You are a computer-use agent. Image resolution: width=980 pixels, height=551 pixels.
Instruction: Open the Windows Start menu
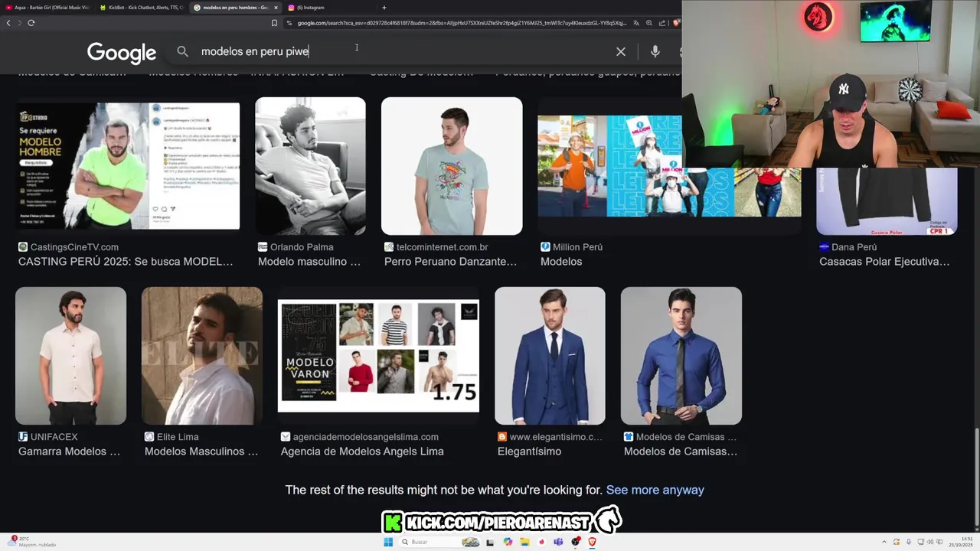388,542
